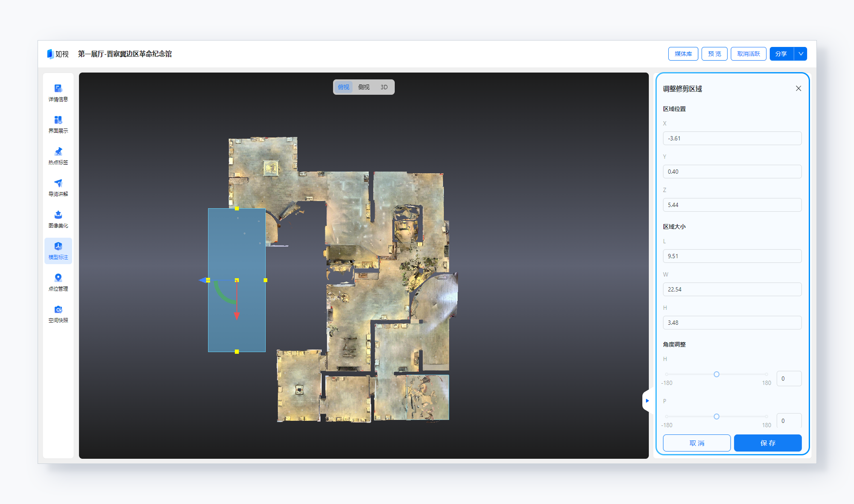Click the L size field showing 9.51
Viewport: 854px width, 504px height.
[x=732, y=256]
